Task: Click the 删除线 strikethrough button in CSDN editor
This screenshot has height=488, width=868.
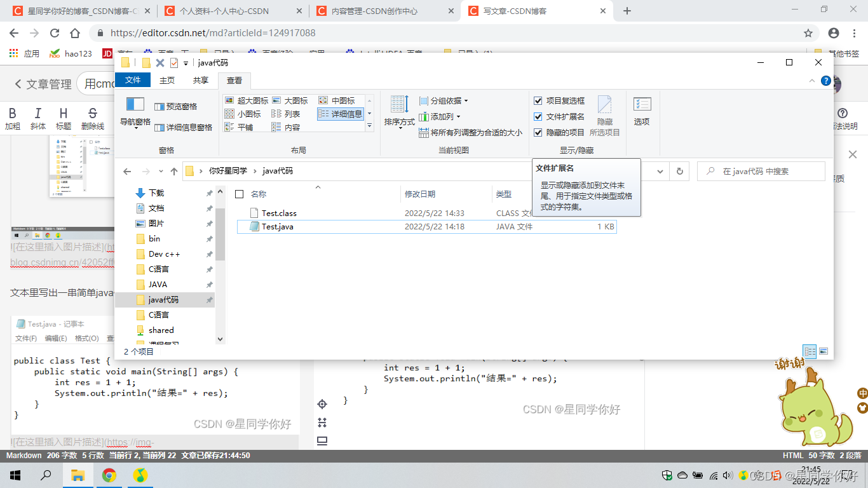Action: [93, 119]
